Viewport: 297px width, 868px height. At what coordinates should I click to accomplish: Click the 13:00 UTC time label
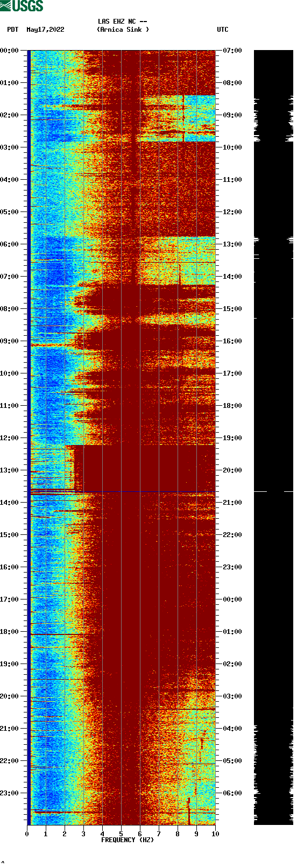click(232, 244)
